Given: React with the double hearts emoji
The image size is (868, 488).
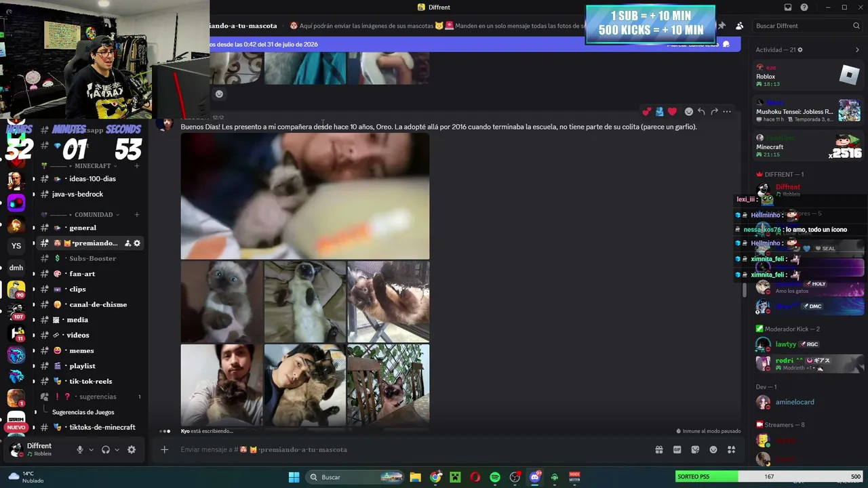Looking at the screenshot, I should pyautogui.click(x=646, y=112).
